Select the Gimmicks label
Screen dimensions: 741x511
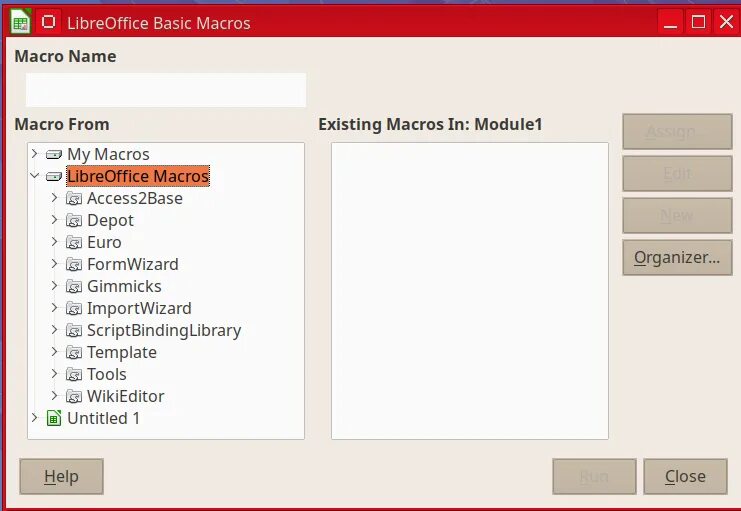[124, 286]
